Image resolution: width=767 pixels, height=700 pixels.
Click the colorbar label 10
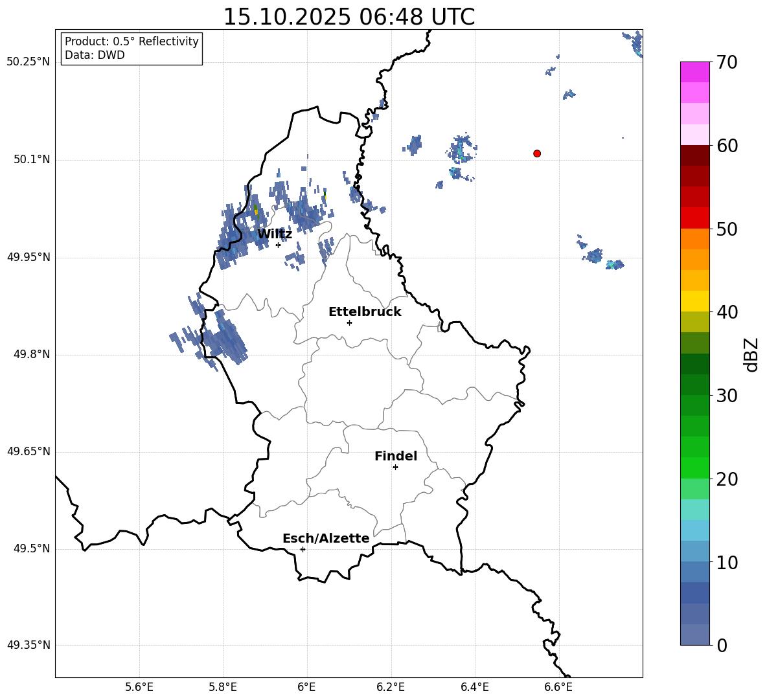tap(727, 562)
